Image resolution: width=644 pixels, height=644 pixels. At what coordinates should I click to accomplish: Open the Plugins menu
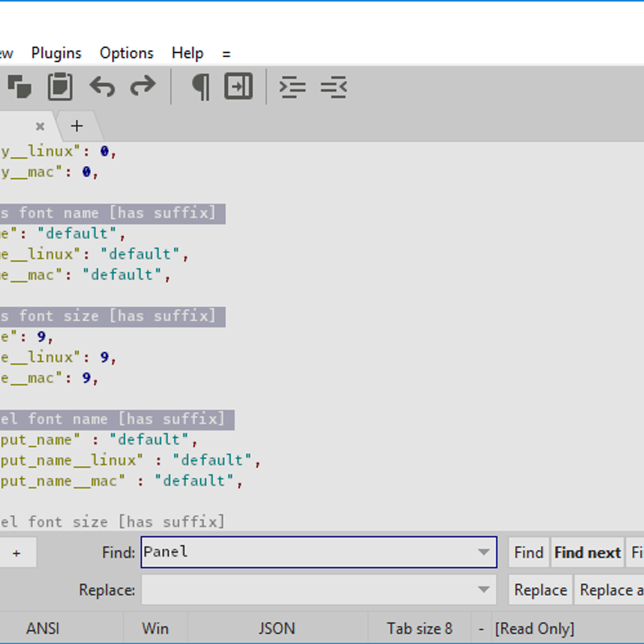(56, 53)
